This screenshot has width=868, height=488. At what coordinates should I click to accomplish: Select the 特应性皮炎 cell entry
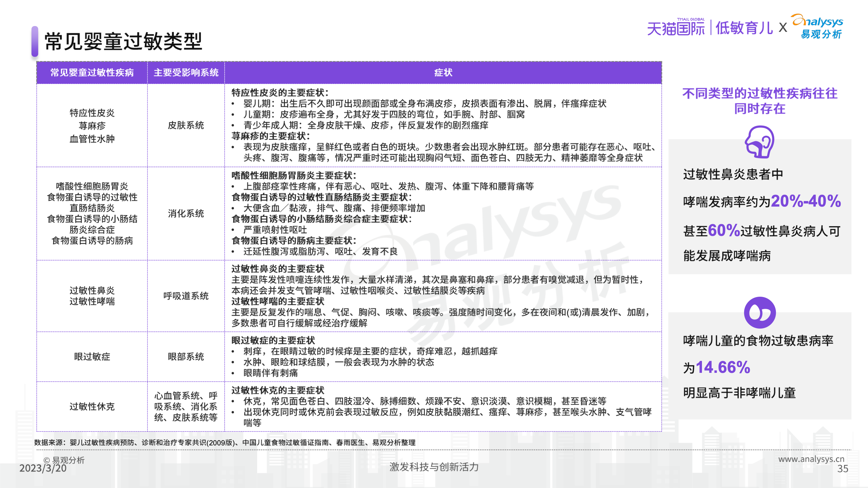point(92,113)
